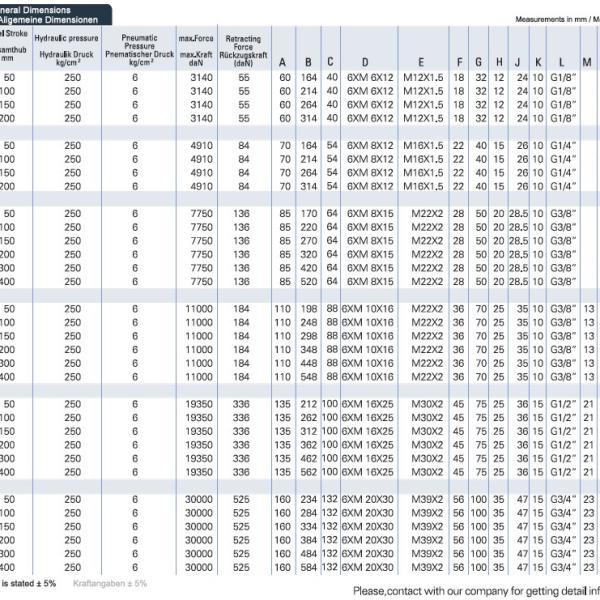The width and height of the screenshot is (600, 600).
Task: Click the first 11000 max force cell
Action: point(199,309)
